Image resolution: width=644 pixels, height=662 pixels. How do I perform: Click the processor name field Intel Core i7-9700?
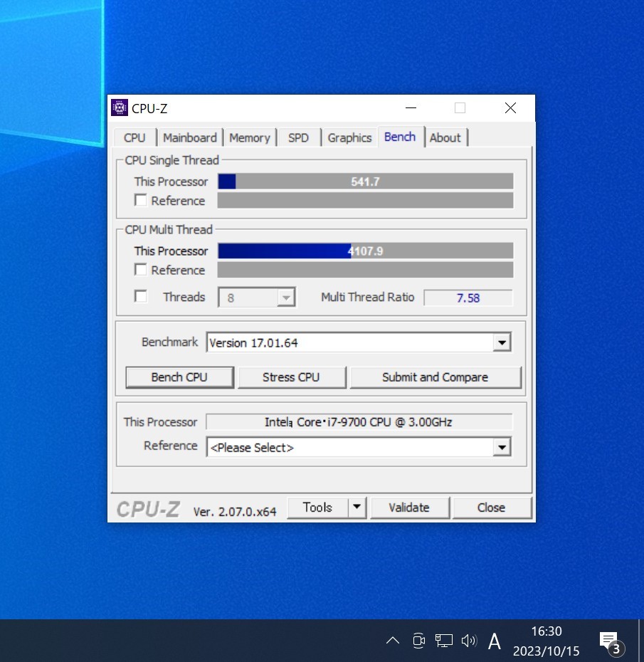359,422
